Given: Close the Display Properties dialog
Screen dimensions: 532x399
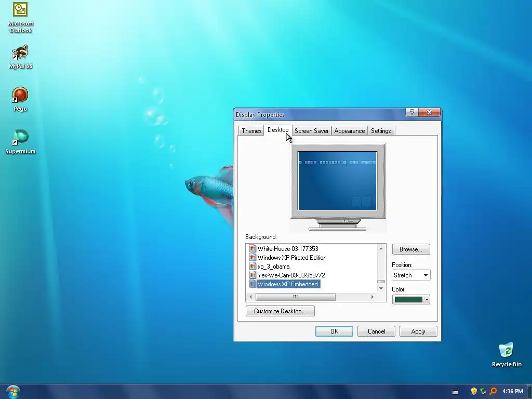Looking at the screenshot, I should click(429, 112).
